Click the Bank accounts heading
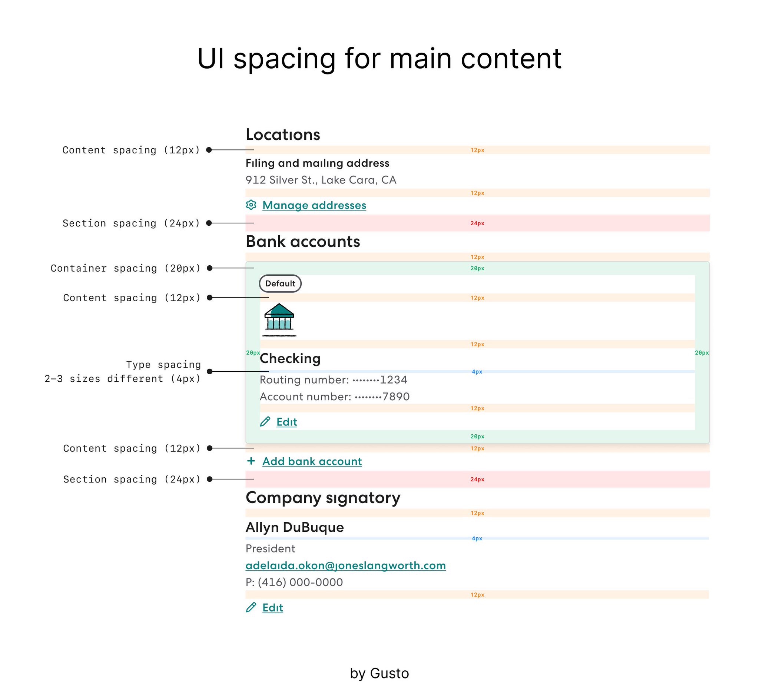The image size is (759, 700). [303, 241]
